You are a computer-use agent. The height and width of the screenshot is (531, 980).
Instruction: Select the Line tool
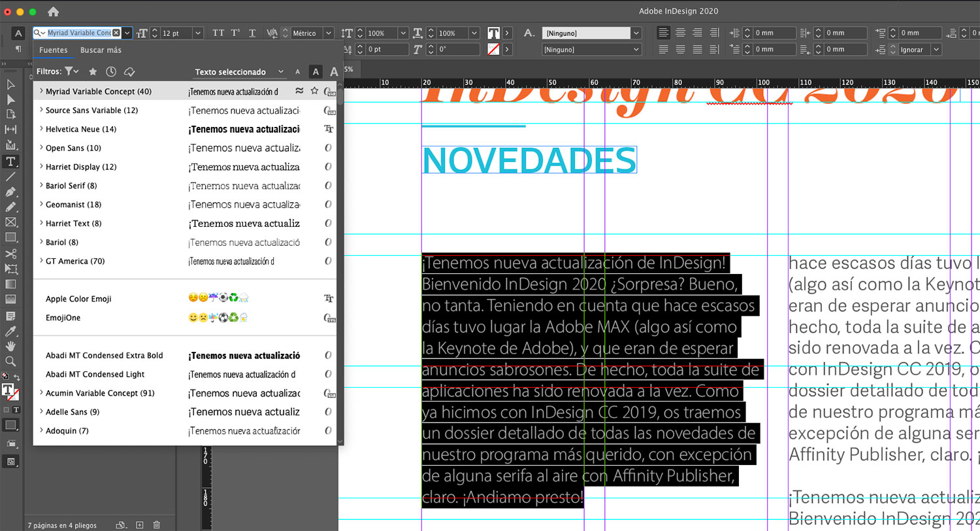click(10, 177)
